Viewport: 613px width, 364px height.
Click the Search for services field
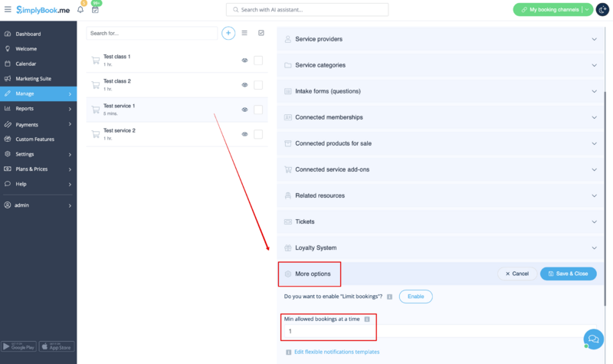152,33
